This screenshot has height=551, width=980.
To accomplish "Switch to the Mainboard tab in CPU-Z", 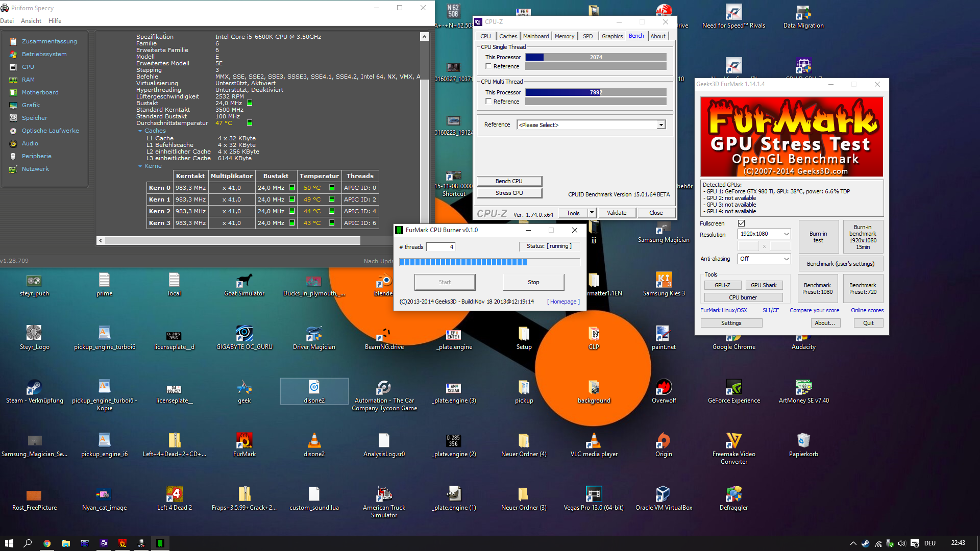I will click(x=536, y=36).
